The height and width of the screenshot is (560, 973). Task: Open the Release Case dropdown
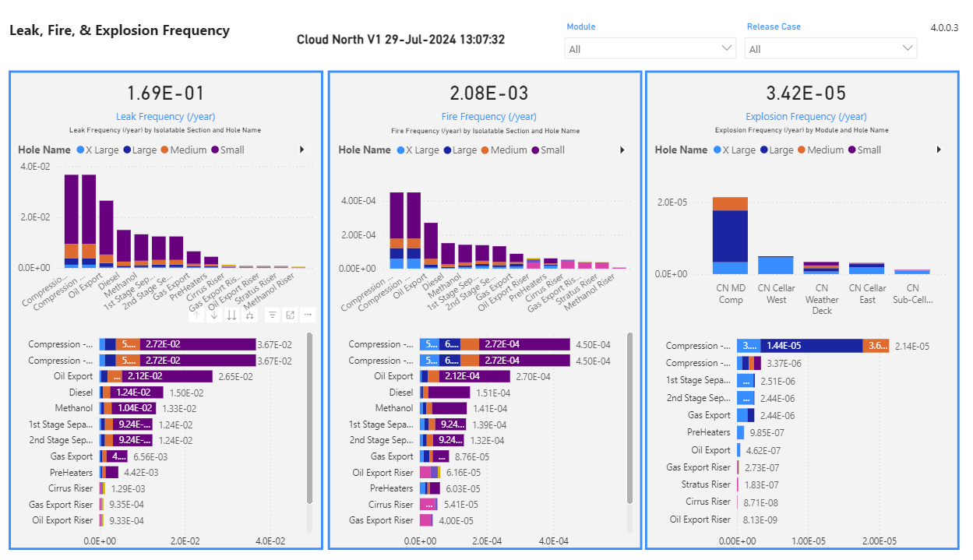pos(830,48)
